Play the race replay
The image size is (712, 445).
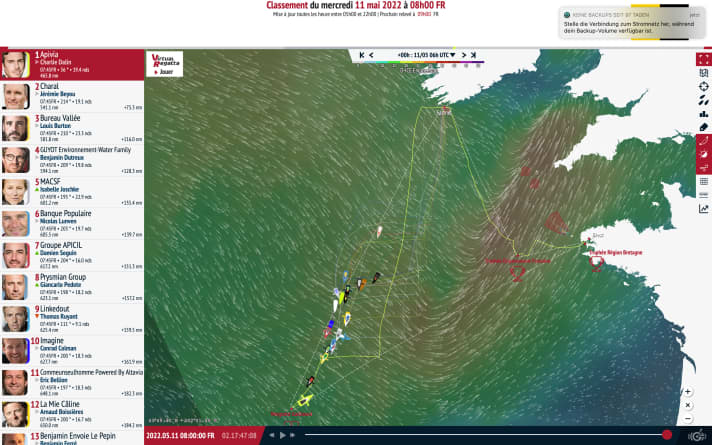282,435
